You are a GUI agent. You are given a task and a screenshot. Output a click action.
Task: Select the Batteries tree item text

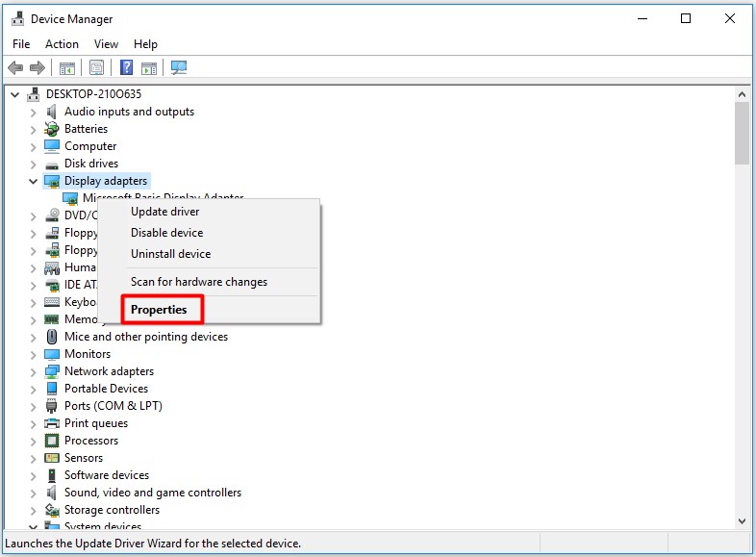pyautogui.click(x=86, y=129)
